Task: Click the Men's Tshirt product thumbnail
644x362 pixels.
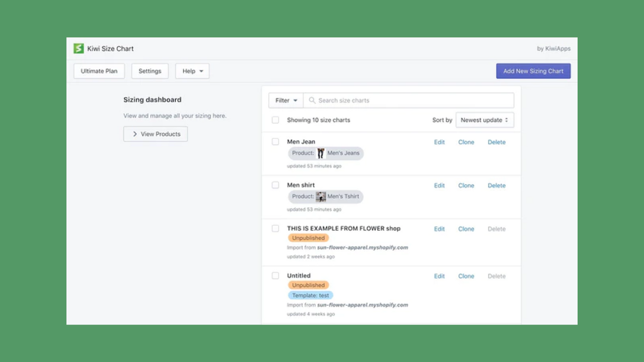Action: pos(320,197)
